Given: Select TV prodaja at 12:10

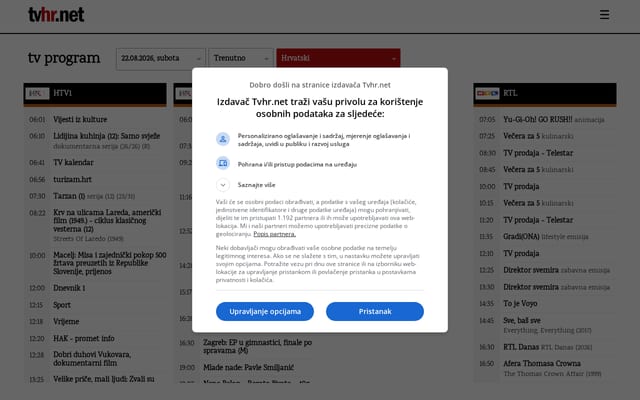Looking at the screenshot, I should (x=521, y=253).
